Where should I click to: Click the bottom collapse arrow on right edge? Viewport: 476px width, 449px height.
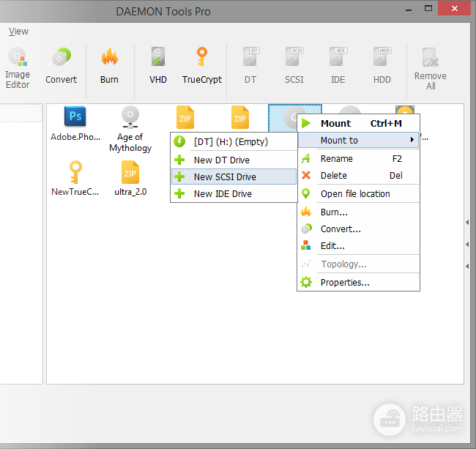pyautogui.click(x=467, y=266)
